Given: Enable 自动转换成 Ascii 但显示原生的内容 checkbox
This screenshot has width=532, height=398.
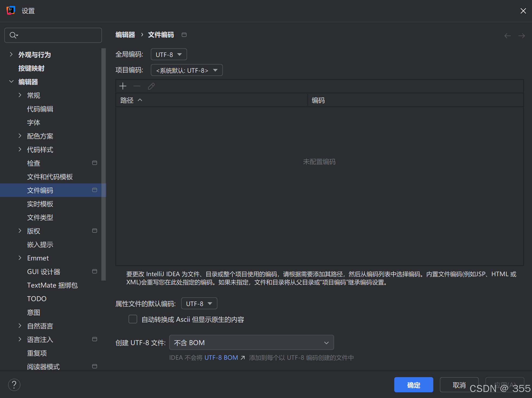Looking at the screenshot, I should pyautogui.click(x=133, y=319).
